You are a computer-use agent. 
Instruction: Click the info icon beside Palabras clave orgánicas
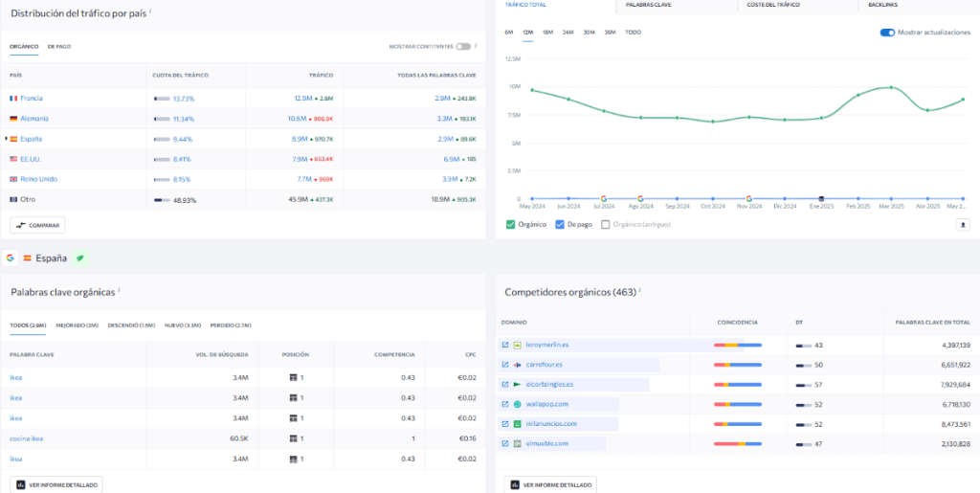tap(119, 290)
